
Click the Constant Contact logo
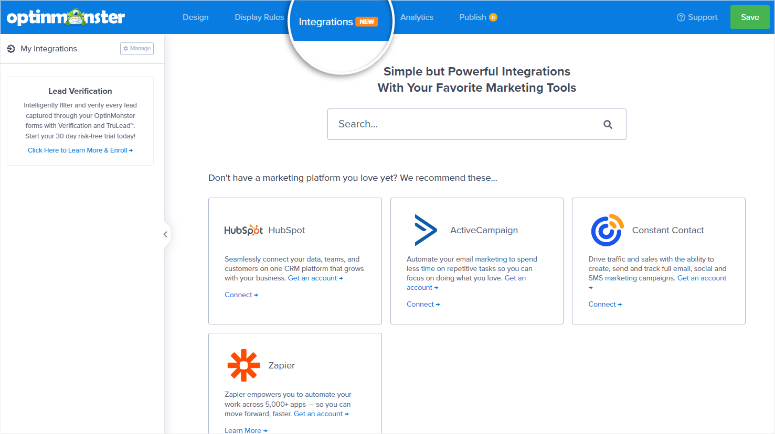[607, 230]
